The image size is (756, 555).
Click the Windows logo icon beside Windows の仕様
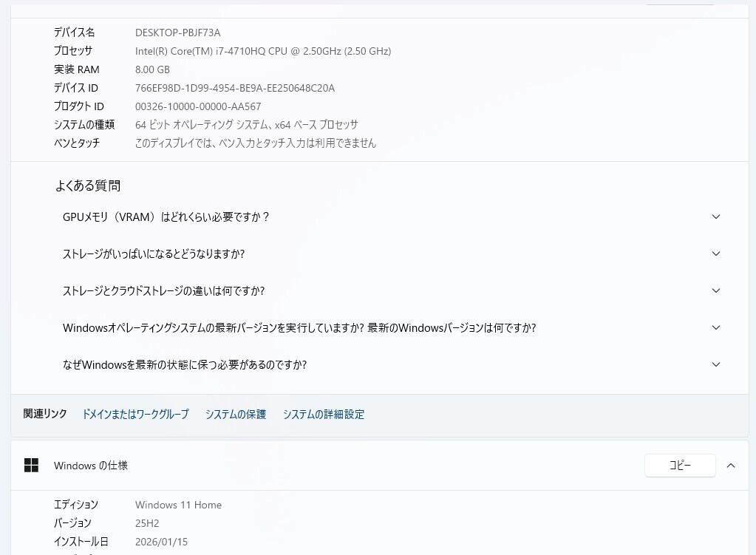[31, 466]
